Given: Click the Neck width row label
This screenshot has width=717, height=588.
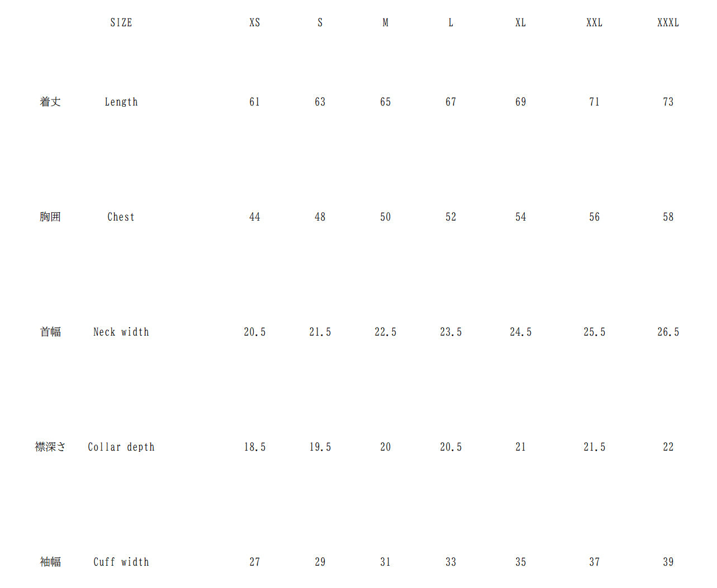Looking at the screenshot, I should point(121,332).
